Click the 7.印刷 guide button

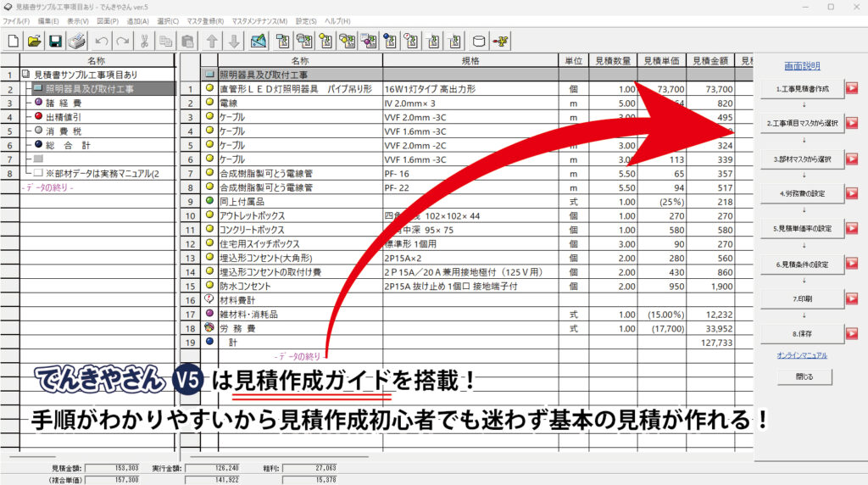coord(802,299)
